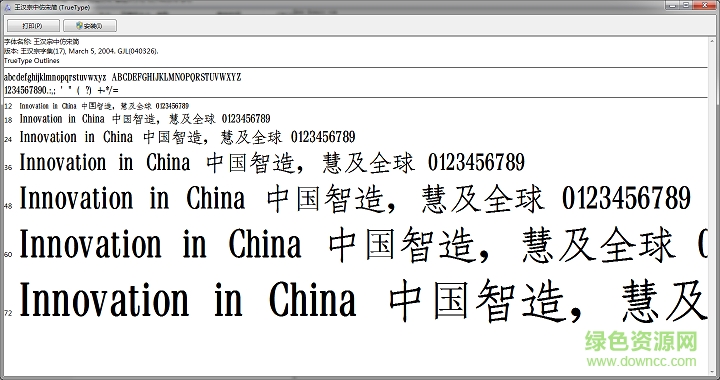Click the uppercase alphabet sample 'ABCDEFGHIJKLMNOPQRSTUVWXYZ'
The height and width of the screenshot is (380, 720).
pos(177,77)
